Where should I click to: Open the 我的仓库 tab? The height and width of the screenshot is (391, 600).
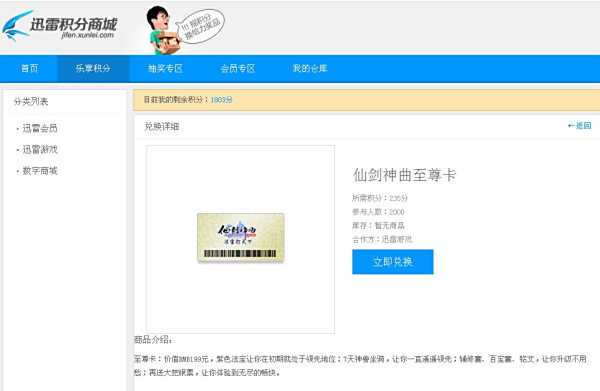click(310, 68)
